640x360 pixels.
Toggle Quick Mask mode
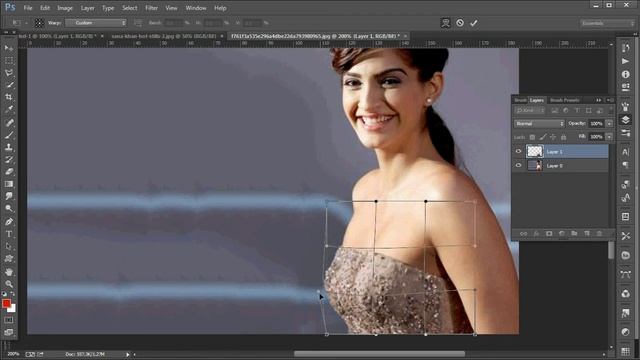[x=9, y=320]
